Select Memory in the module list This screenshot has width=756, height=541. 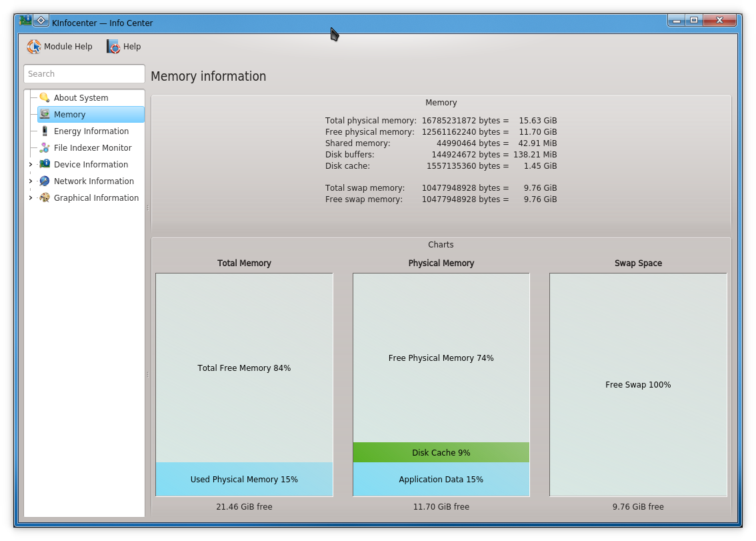pos(91,114)
